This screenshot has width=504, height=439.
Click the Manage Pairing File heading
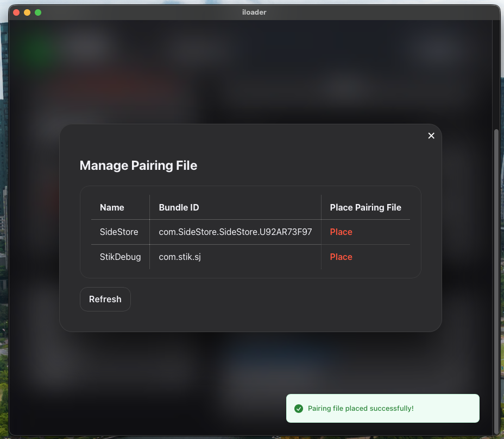pos(138,166)
